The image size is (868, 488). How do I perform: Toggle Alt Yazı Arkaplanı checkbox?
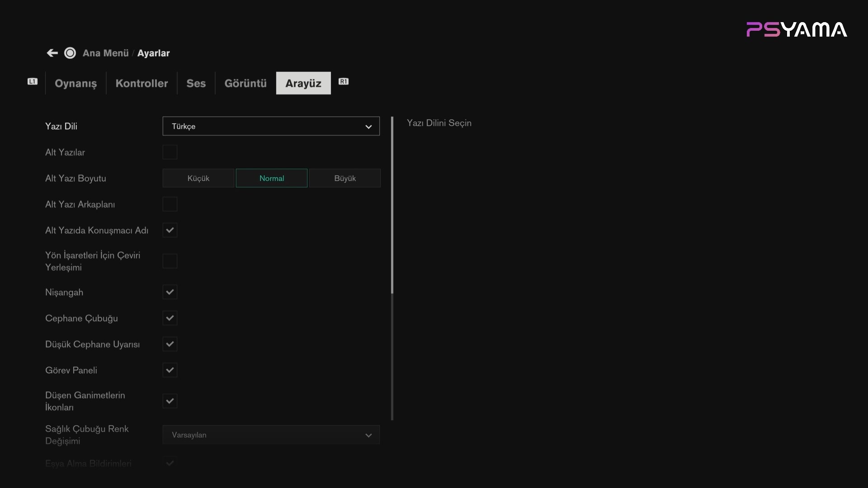170,204
